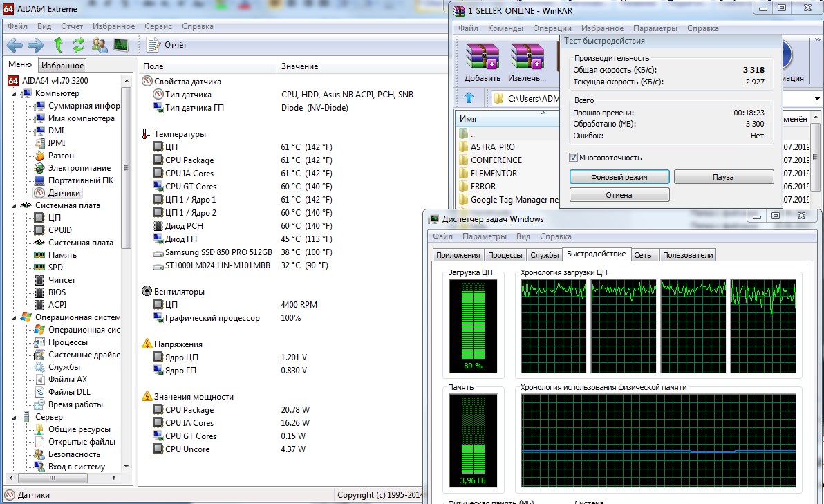Collapse the Системная плата tree node

[x=15, y=206]
